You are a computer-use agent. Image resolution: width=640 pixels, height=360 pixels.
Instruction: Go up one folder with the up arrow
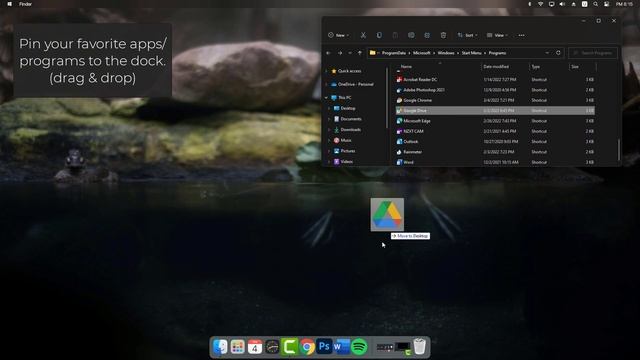[x=360, y=53]
